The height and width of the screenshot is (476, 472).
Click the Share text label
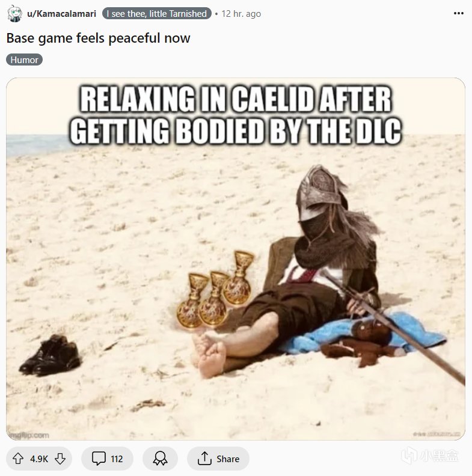coord(228,459)
